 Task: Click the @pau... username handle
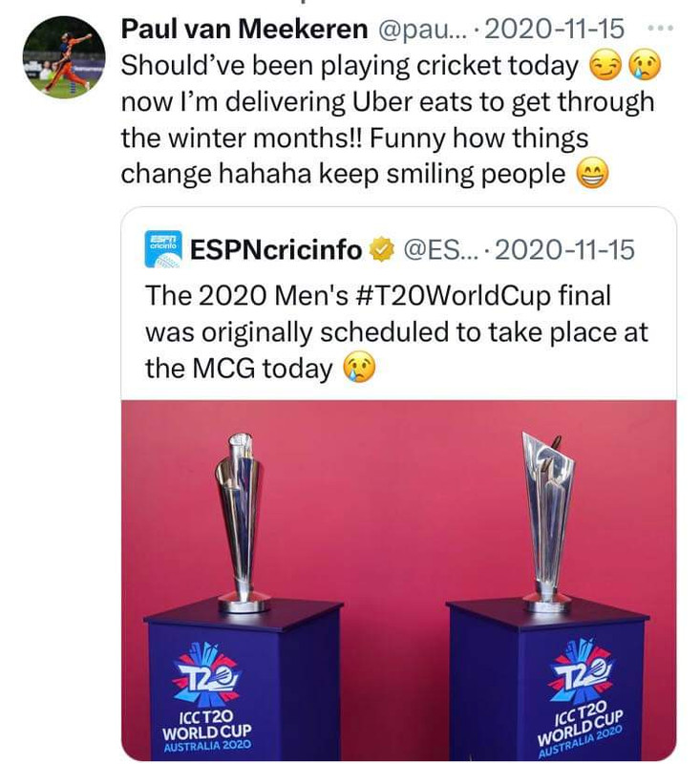pos(421,30)
